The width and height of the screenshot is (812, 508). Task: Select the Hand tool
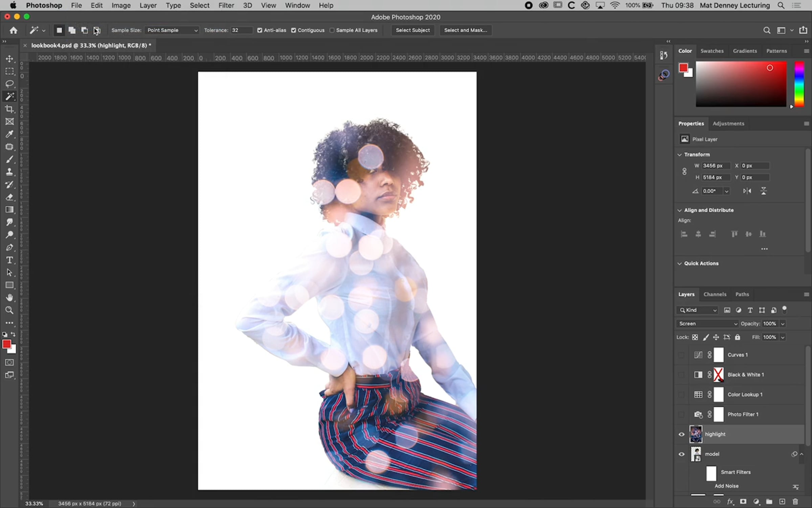[9, 298]
